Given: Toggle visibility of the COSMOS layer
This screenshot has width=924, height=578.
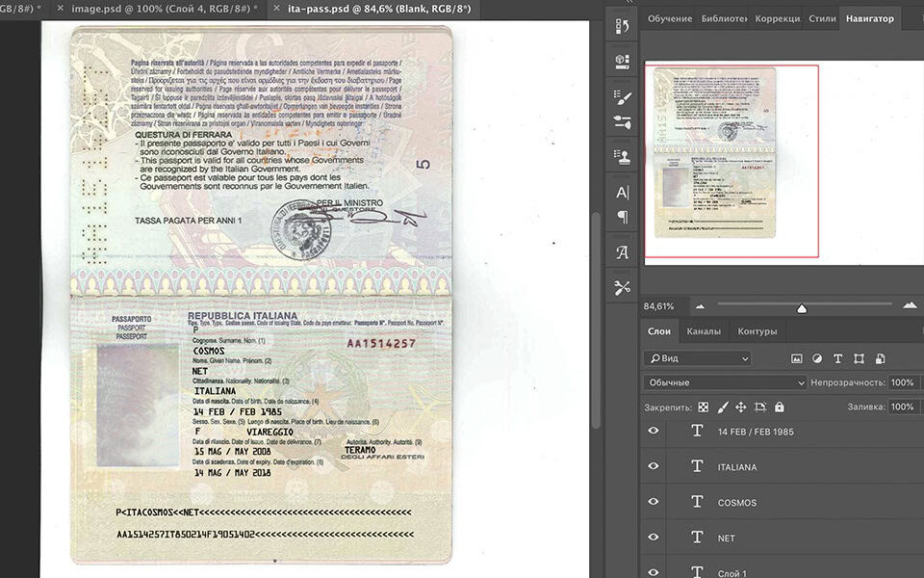Looking at the screenshot, I should [x=654, y=502].
